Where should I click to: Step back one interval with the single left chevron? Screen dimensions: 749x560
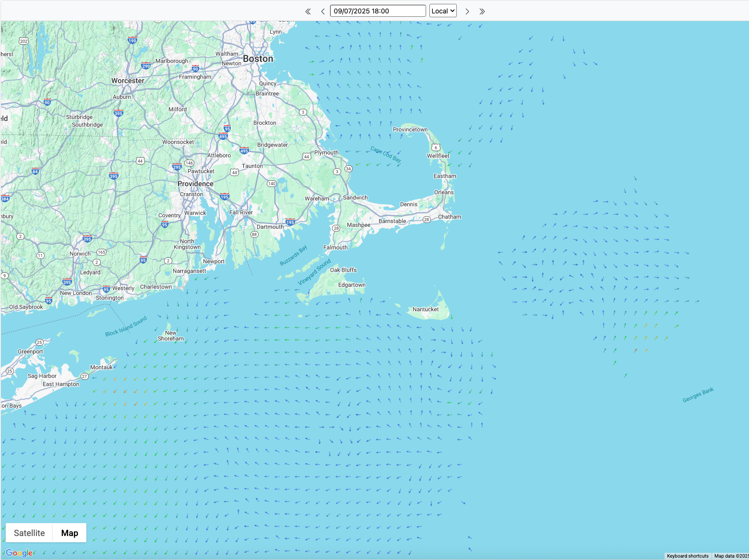tap(323, 11)
